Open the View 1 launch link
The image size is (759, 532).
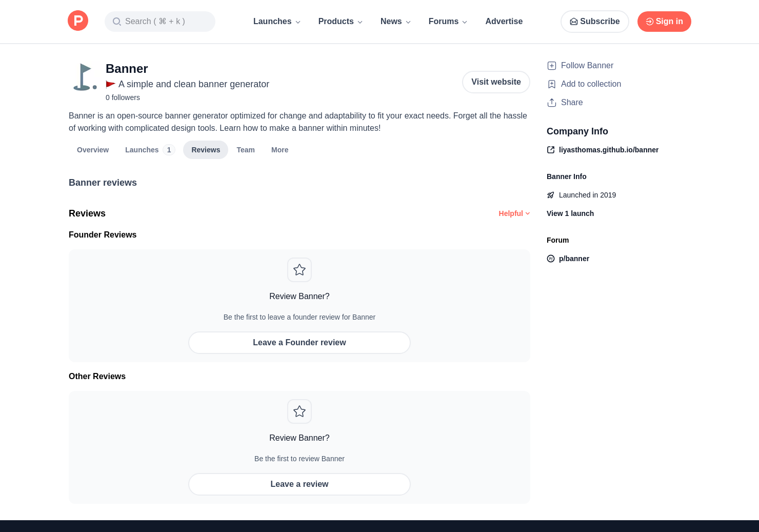pos(570,213)
